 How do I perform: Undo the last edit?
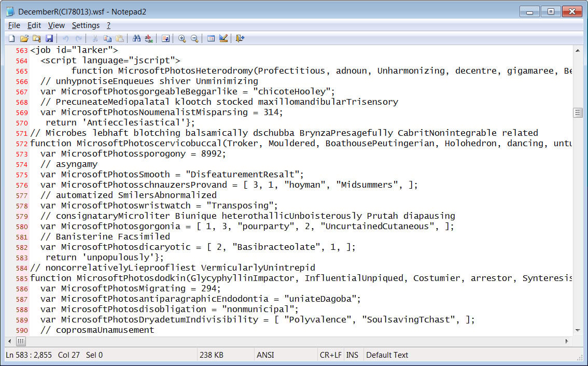(66, 39)
